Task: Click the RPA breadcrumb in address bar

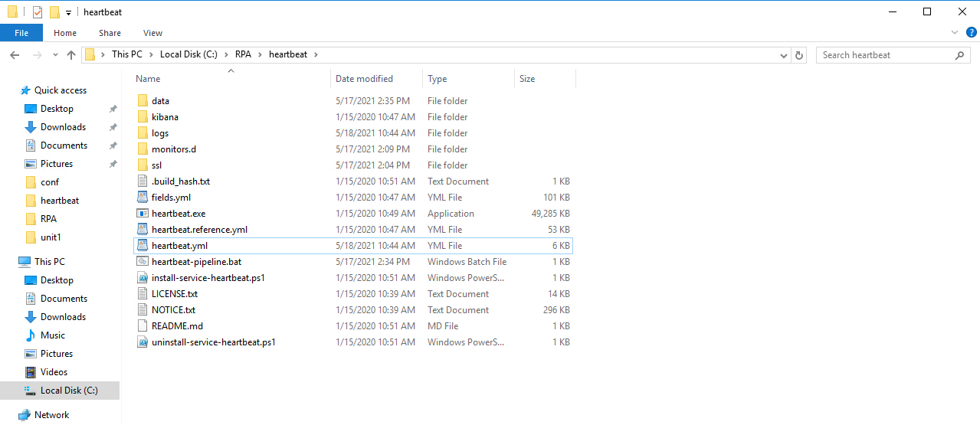Action: 242,55
